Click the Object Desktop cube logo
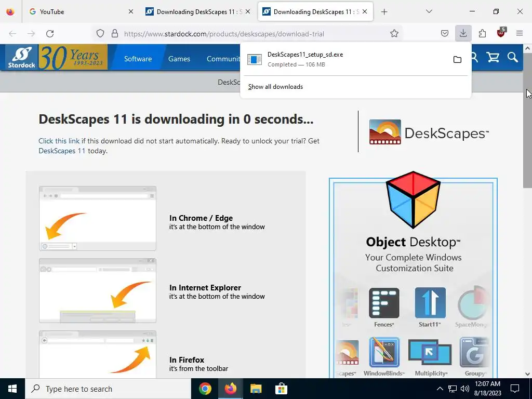The height and width of the screenshot is (399, 532). (413, 199)
